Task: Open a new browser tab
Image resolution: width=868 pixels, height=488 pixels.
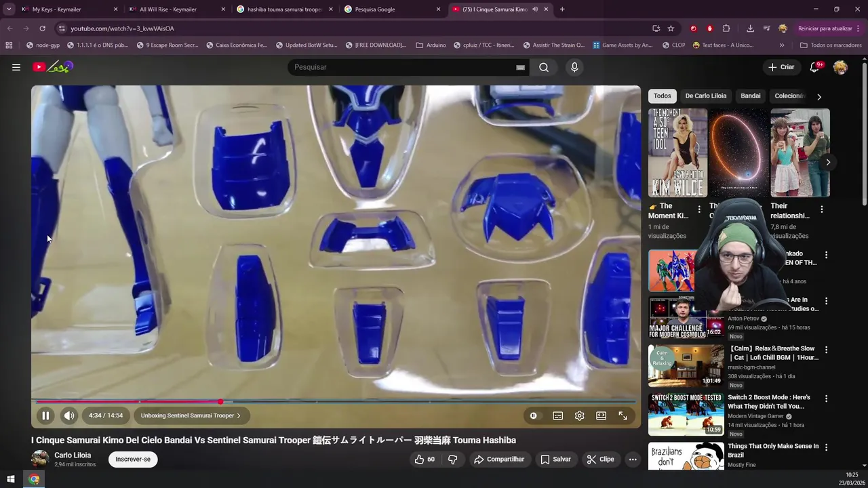Action: 562,9
